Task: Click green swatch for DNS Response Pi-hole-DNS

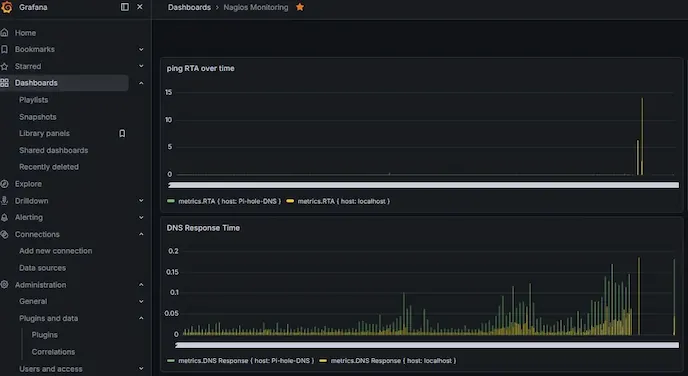Action: (x=171, y=361)
